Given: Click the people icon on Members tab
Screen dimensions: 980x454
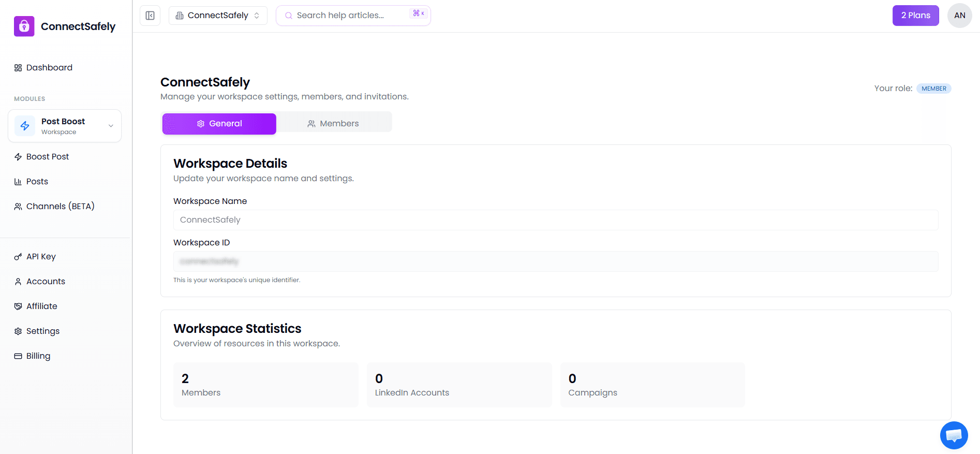Looking at the screenshot, I should tap(311, 124).
